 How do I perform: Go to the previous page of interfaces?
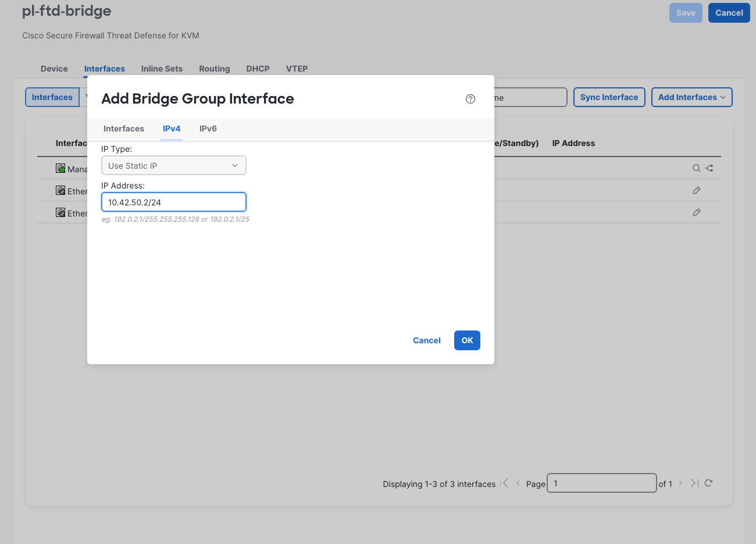coord(518,483)
